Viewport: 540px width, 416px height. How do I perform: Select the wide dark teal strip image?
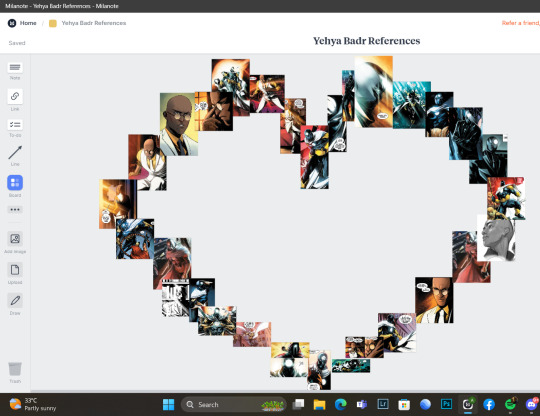(x=351, y=366)
